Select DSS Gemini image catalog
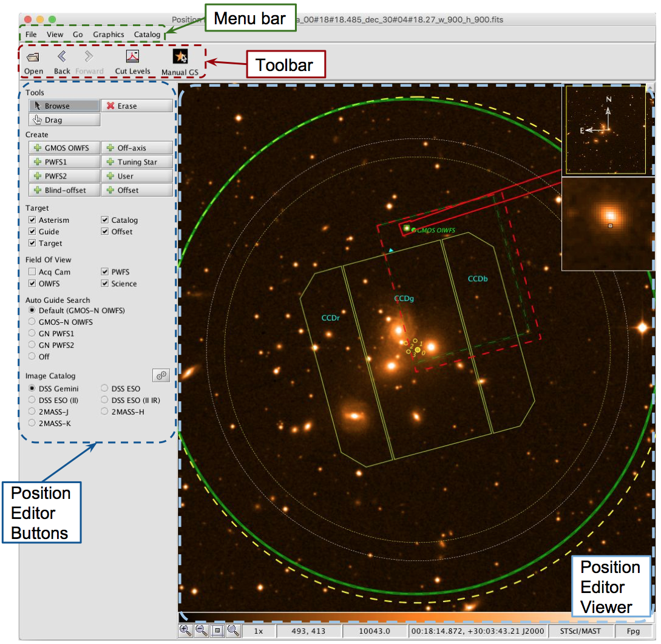This screenshot has height=644, width=661. click(32, 388)
